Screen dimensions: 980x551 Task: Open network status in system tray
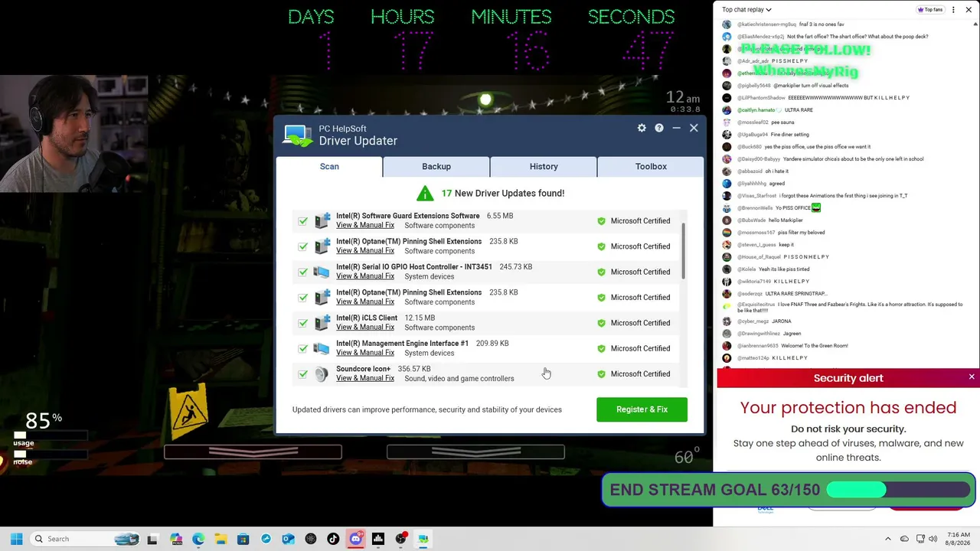click(920, 539)
